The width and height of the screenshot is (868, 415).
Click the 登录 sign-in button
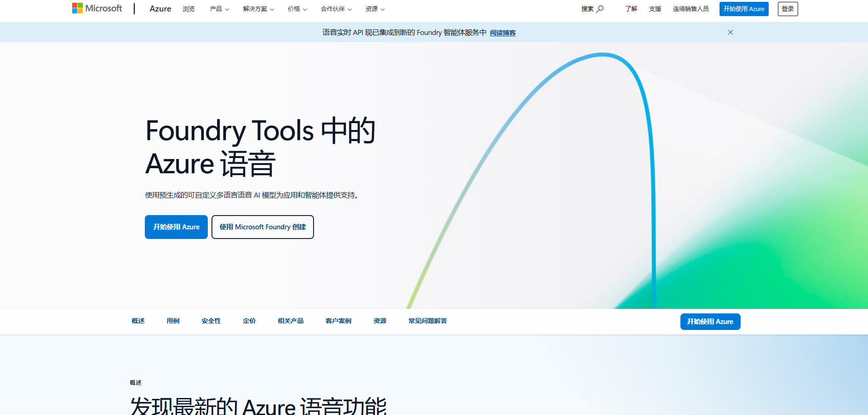[788, 9]
